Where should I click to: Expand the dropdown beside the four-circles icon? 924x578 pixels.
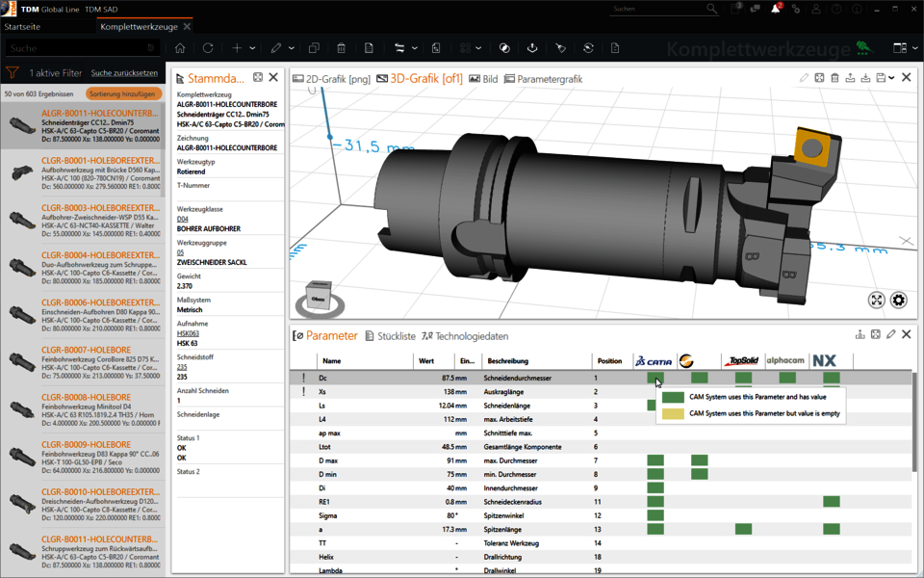[478, 48]
